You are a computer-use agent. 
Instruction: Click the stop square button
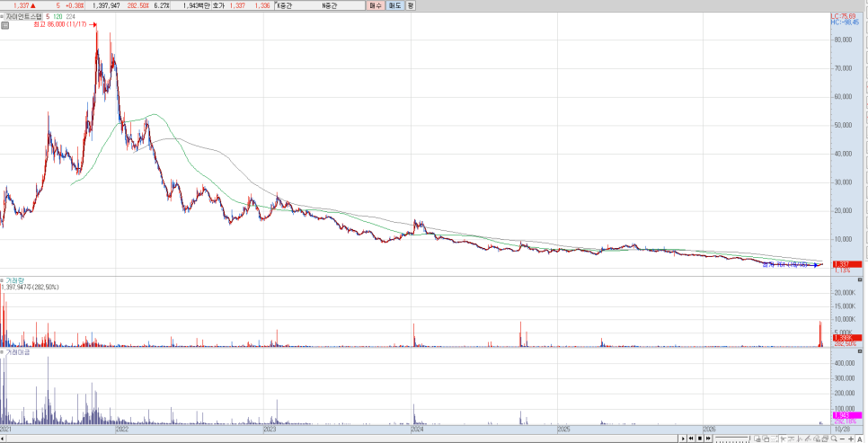(700, 438)
